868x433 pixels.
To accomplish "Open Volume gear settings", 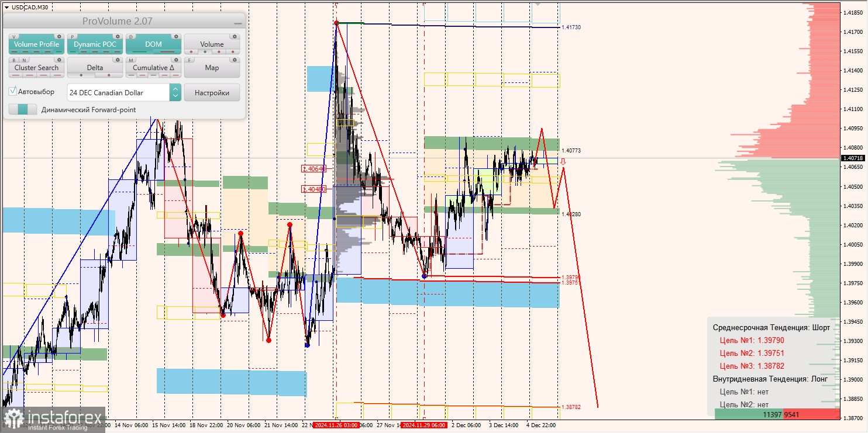I will coord(235,36).
